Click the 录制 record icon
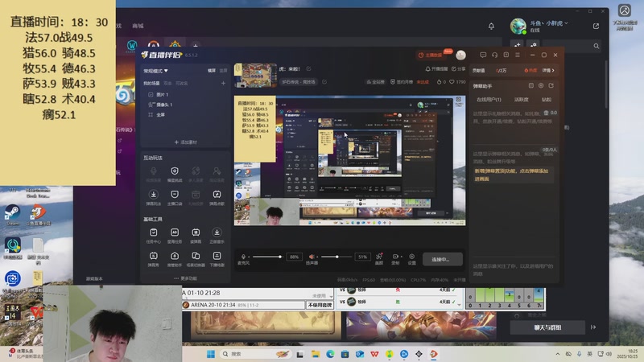The height and width of the screenshot is (362, 644). (x=395, y=258)
